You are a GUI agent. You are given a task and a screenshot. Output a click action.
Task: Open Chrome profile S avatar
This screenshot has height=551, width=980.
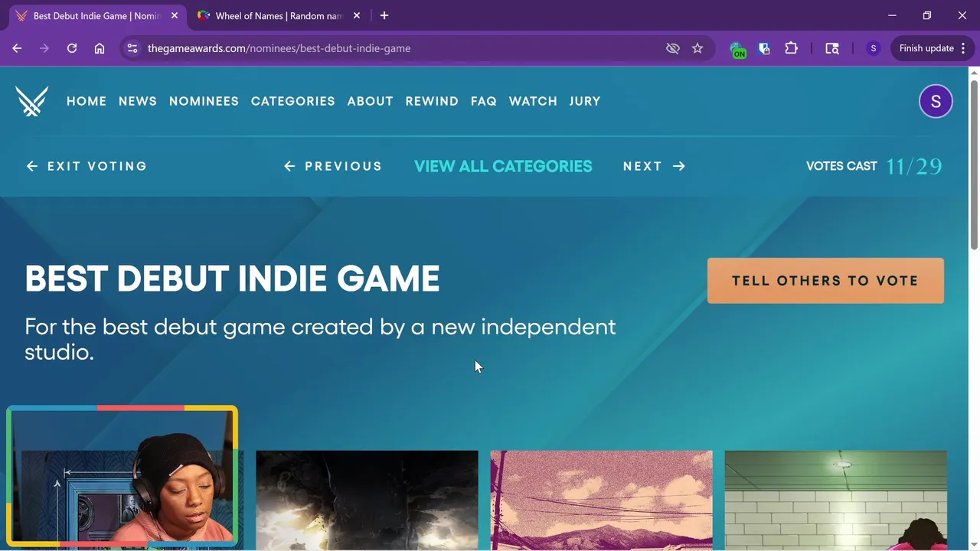874,48
